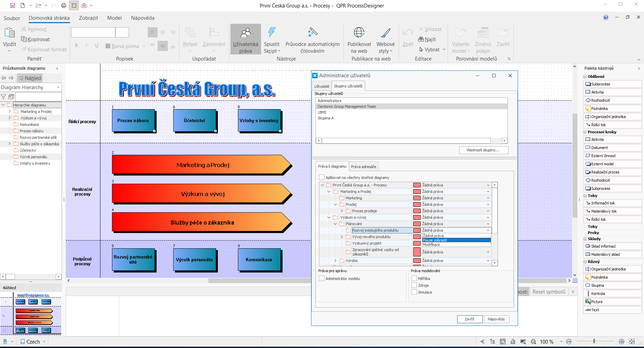Check Simulace checkbox
This screenshot has width=644, height=348.
(x=414, y=292)
